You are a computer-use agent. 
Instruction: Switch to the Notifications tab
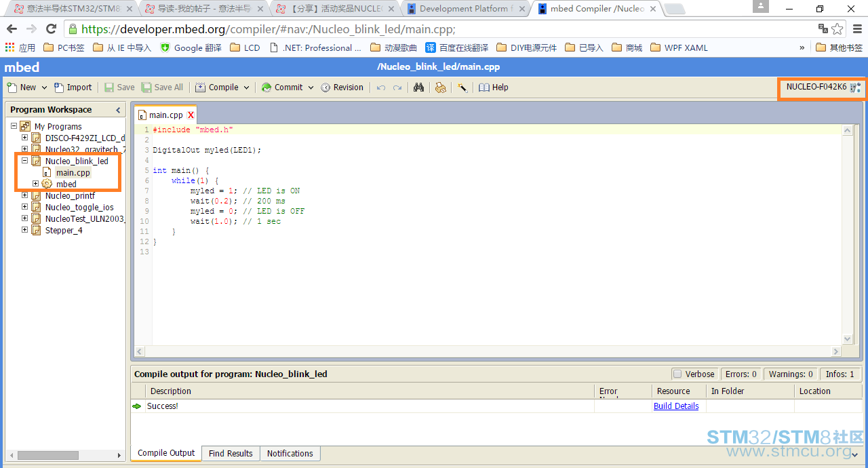(x=290, y=454)
